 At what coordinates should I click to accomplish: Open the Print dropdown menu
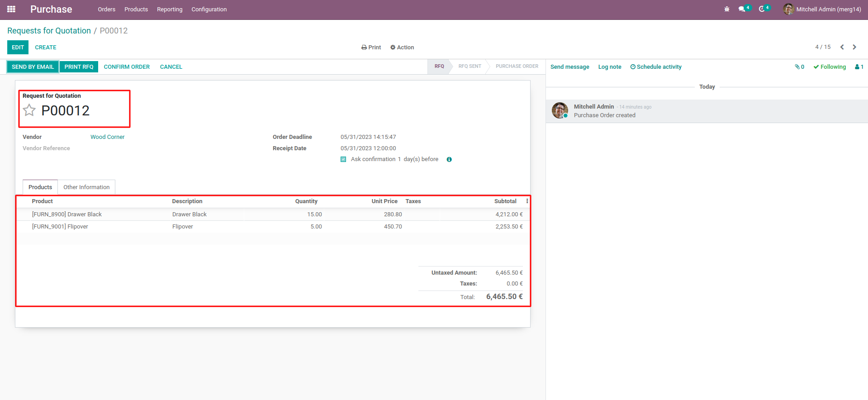(x=371, y=48)
